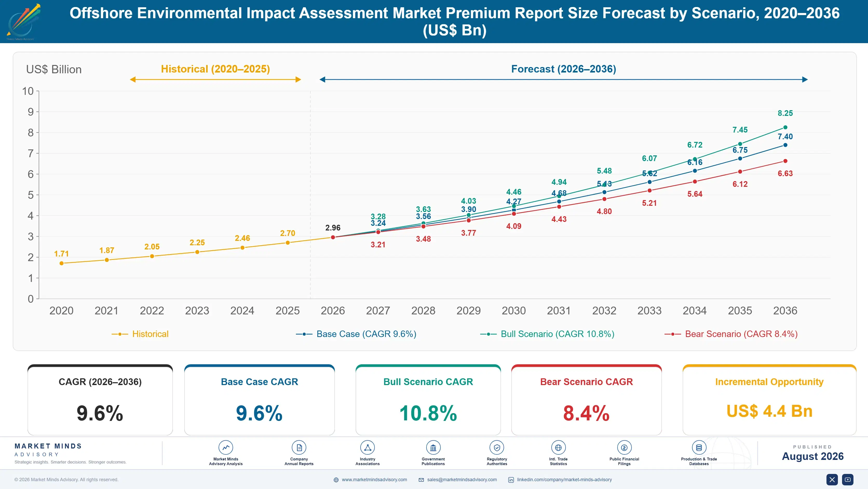
Task: Click the Market Minds Advisory logo in header
Action: (x=24, y=22)
